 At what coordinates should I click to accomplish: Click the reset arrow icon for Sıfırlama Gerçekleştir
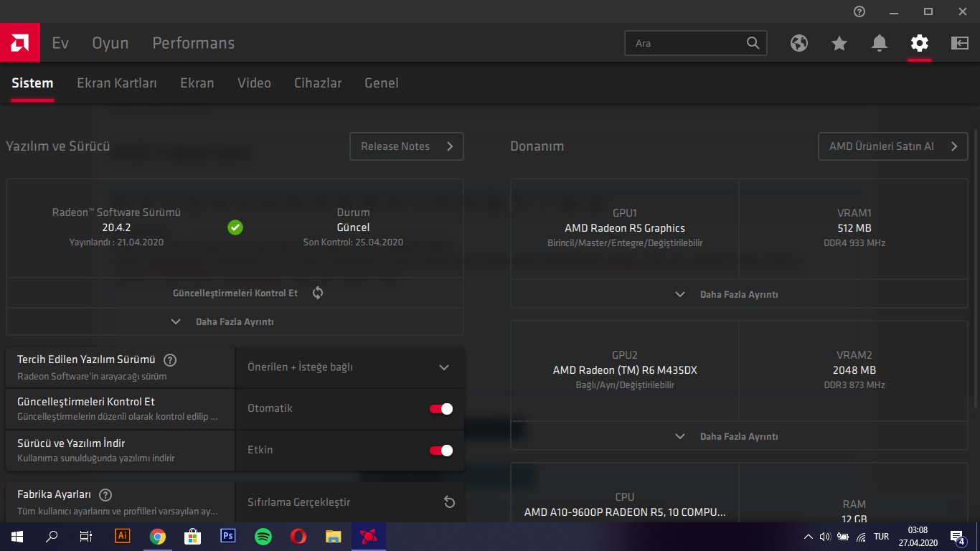tap(449, 502)
